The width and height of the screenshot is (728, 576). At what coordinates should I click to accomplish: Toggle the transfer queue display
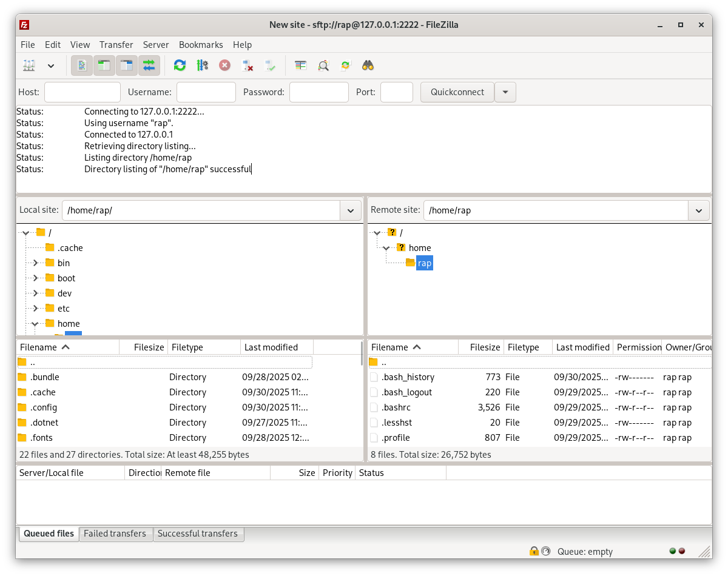[x=149, y=65]
